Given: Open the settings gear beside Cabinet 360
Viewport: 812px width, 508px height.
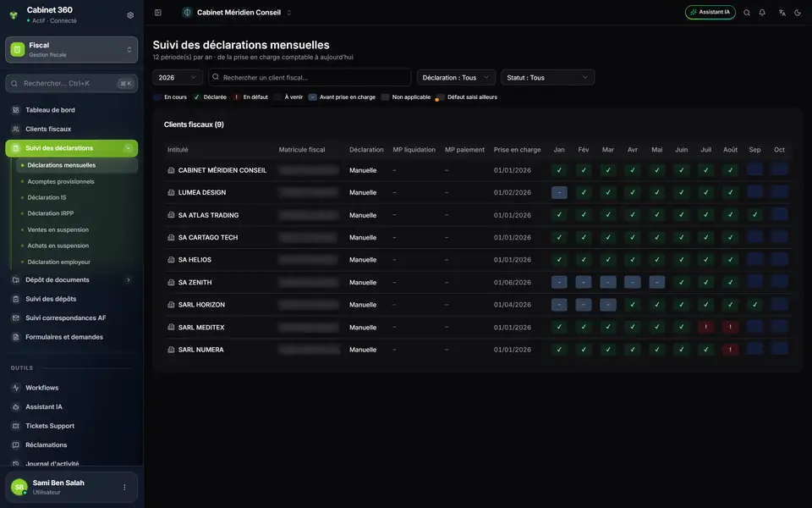Looking at the screenshot, I should point(130,15).
